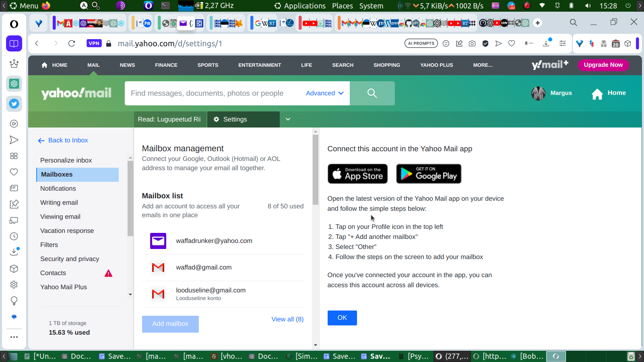
Task: Open SPORTS in Yahoo navigation
Action: (208, 65)
